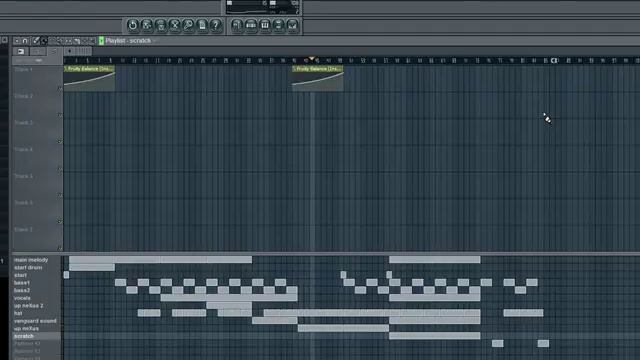Image resolution: width=640 pixels, height=360 pixels.
Task: Click the Track 3 label
Action: (23, 122)
